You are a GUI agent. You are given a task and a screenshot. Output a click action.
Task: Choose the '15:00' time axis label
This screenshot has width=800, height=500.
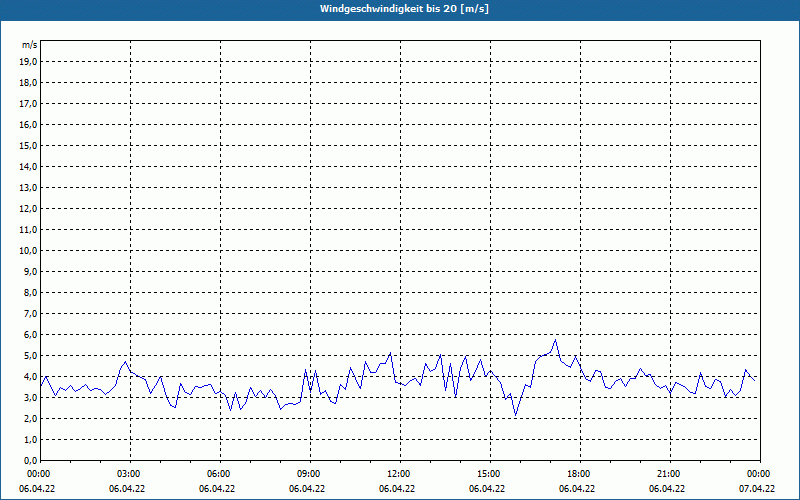point(490,473)
